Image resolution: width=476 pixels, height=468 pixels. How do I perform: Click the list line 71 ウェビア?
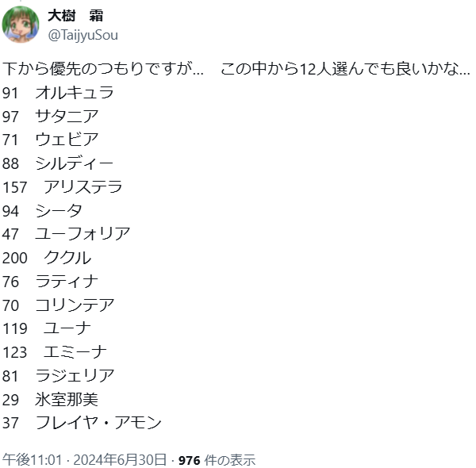pos(51,140)
